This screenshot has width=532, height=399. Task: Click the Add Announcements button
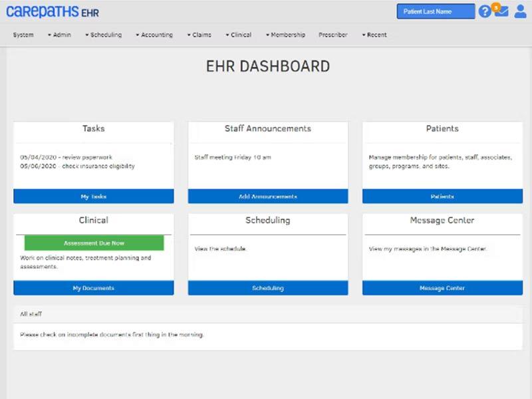click(268, 196)
